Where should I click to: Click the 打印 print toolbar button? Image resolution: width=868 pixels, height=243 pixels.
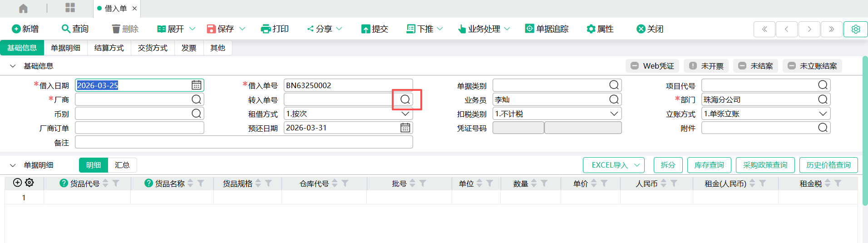tap(275, 29)
